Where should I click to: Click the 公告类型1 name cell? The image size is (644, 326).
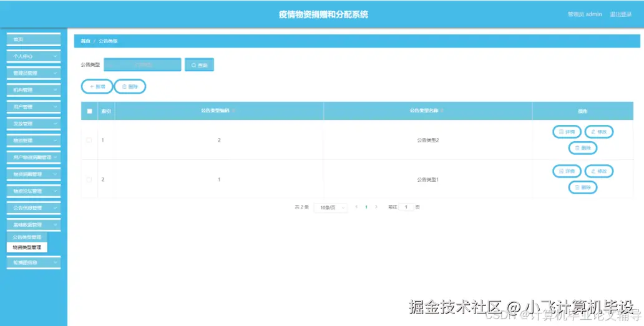point(428,180)
